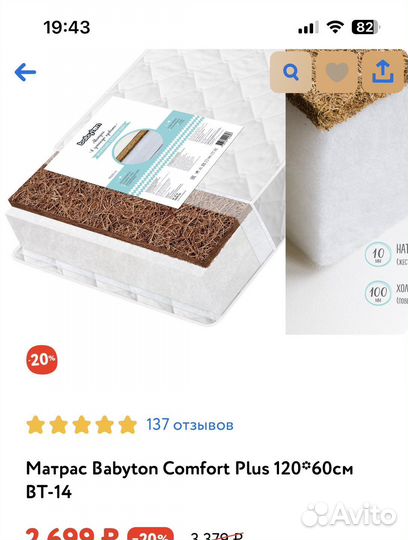Viewport: 408px width, 540px height.
Task: View the second mattress corner photo
Action: coord(347,191)
